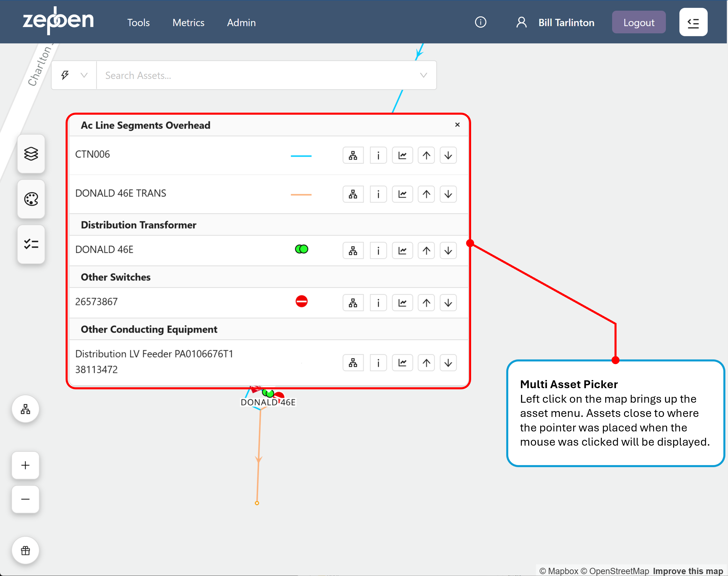Show info for switch 26573867
The width and height of the screenshot is (728, 576).
pos(378,303)
